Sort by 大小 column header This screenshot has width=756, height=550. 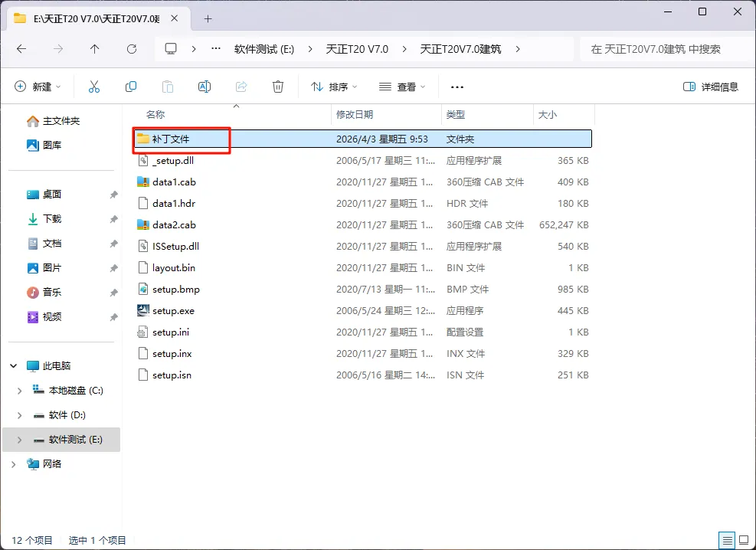click(547, 114)
